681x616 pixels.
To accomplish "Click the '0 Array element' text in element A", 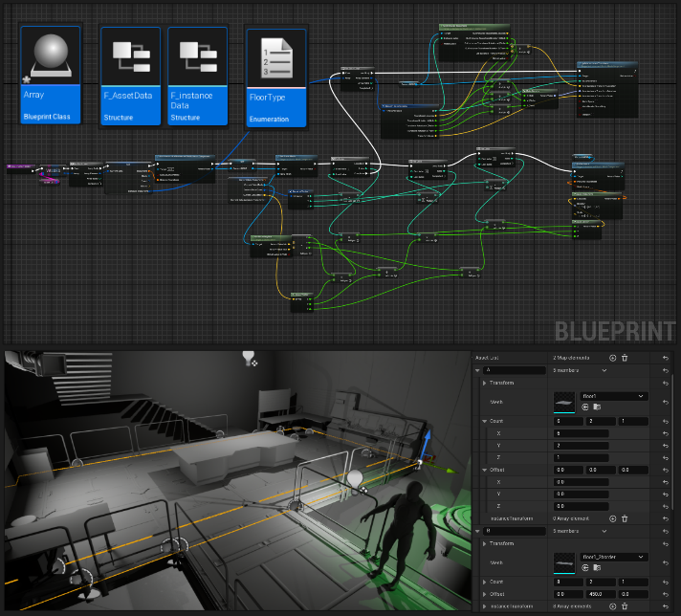I will (571, 518).
